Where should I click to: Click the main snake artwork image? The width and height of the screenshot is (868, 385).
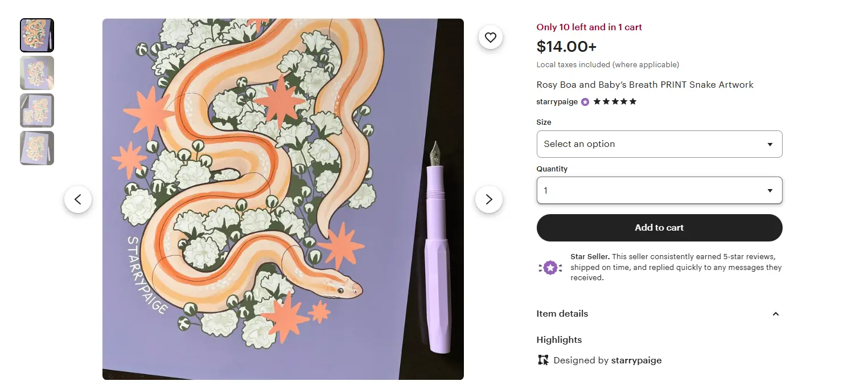(283, 199)
